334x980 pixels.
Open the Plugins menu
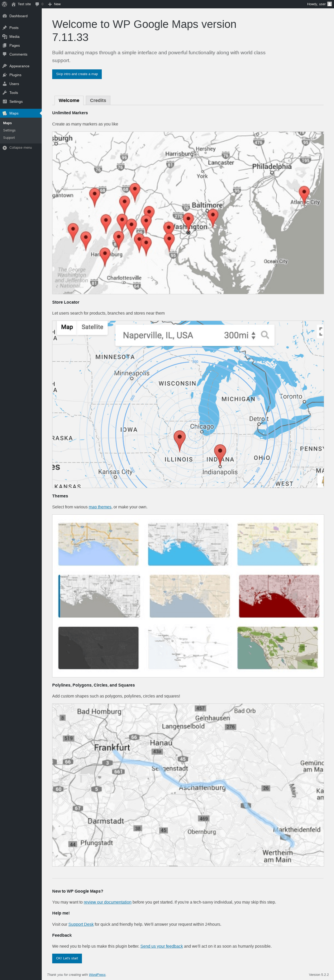(21, 75)
